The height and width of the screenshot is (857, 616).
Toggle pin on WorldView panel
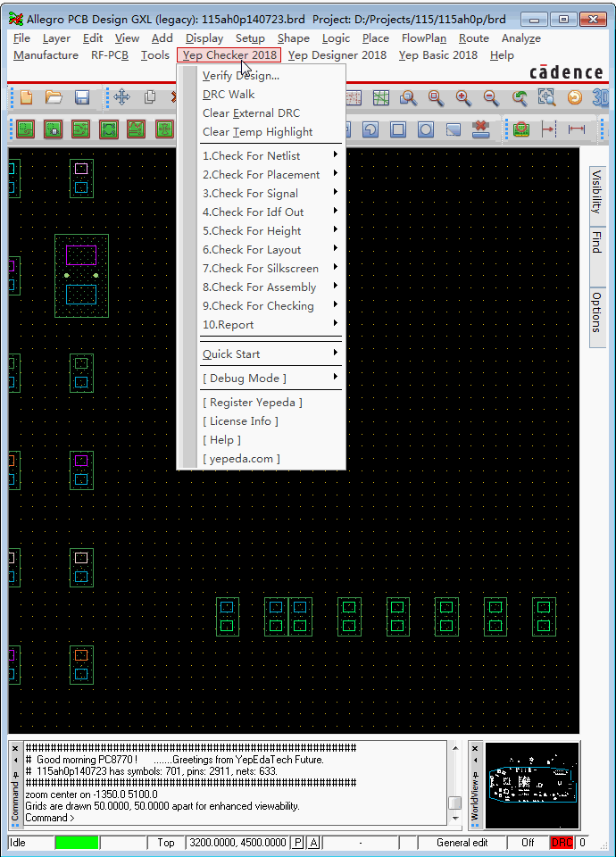click(475, 775)
